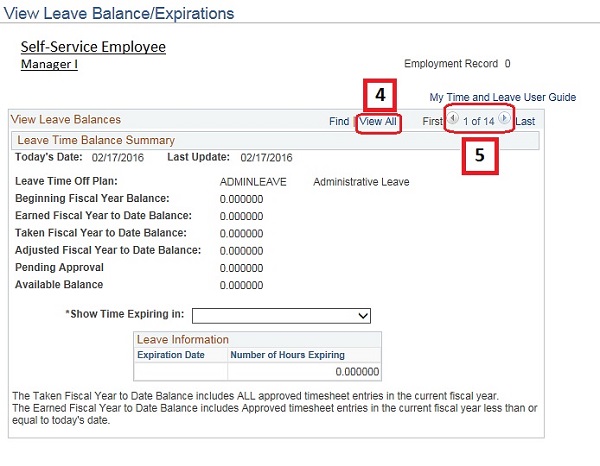Click the Number of Hours Expiring header
This screenshot has height=466, width=600.
[287, 355]
